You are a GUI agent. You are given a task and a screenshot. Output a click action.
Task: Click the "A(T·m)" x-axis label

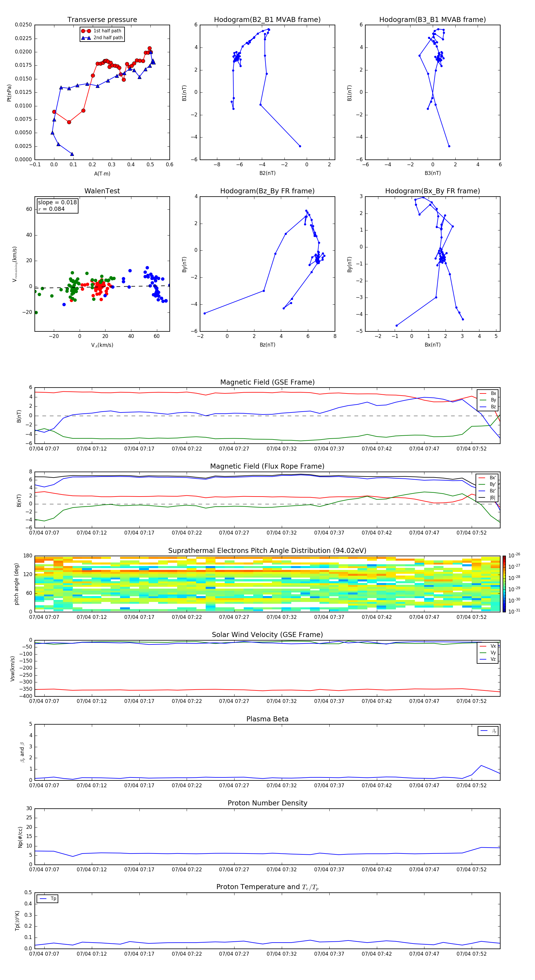pyautogui.click(x=102, y=173)
